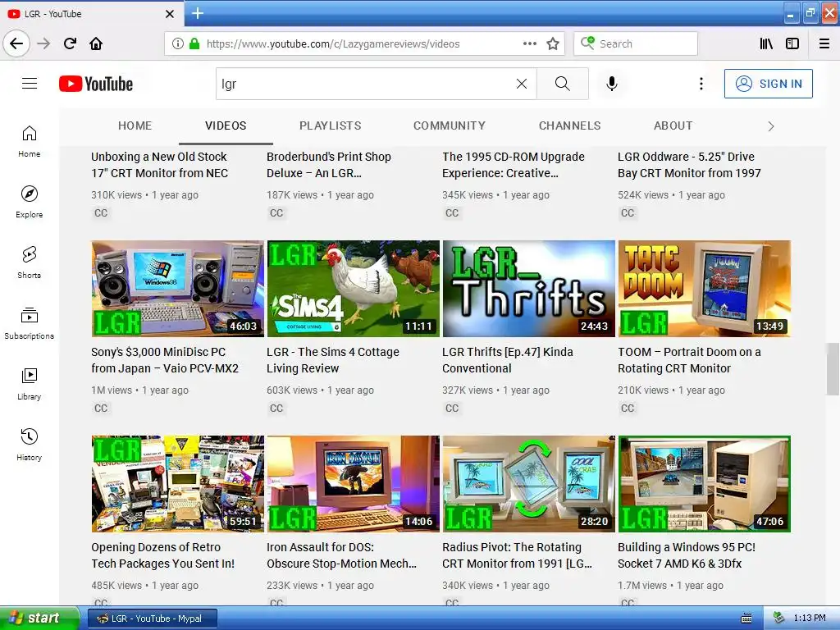Open title LGR Thrifts [Ep.47] Kinda Conventional
Image resolution: width=840 pixels, height=630 pixels.
coord(507,360)
